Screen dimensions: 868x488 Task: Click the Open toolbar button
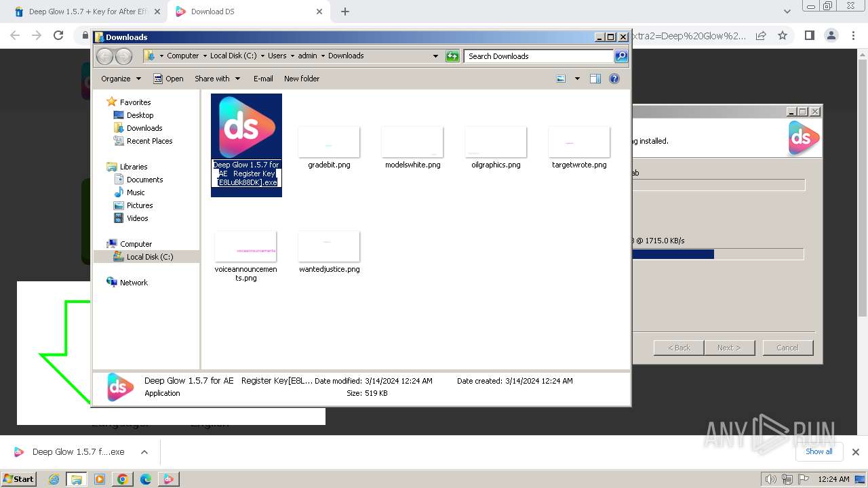tap(168, 79)
